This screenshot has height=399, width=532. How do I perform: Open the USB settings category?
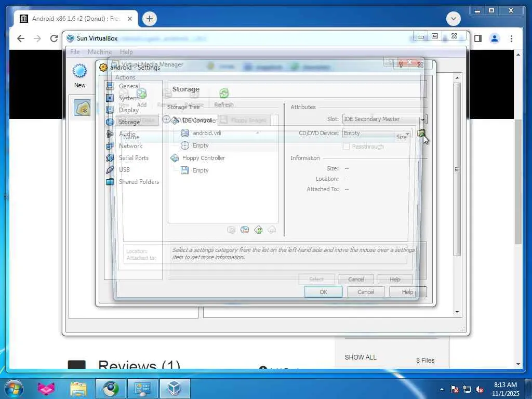click(x=124, y=170)
